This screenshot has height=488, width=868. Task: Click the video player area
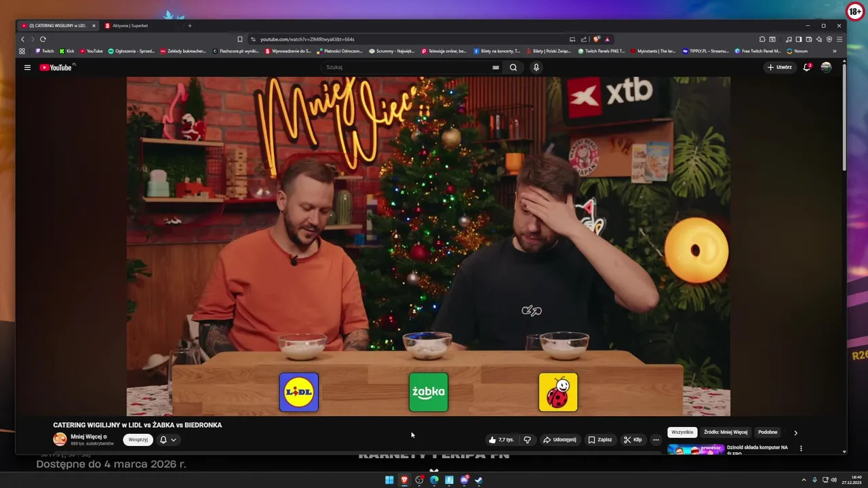point(429,246)
